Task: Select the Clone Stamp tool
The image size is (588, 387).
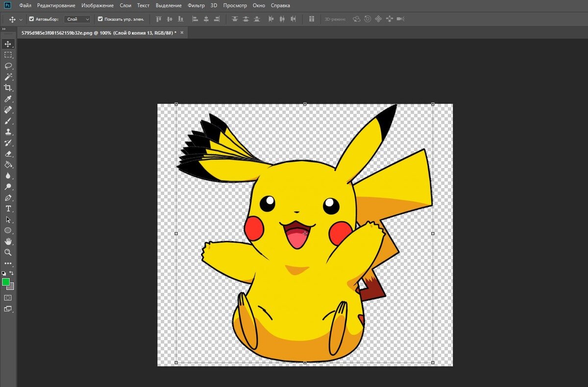Action: click(x=8, y=132)
